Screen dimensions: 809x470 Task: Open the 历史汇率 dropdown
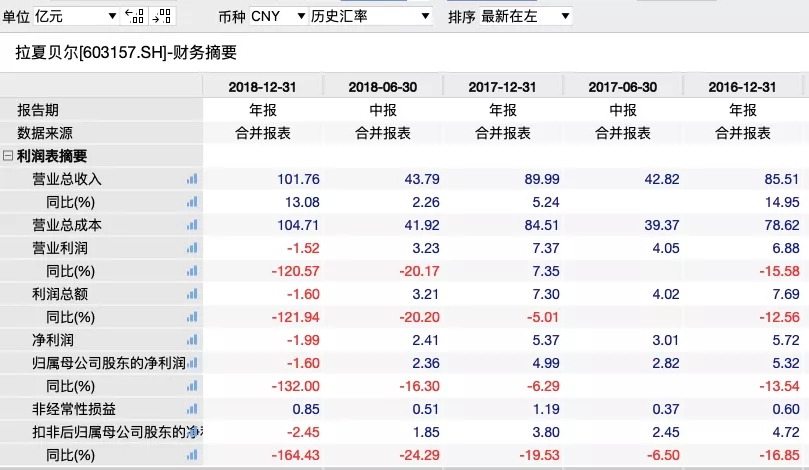tap(370, 17)
